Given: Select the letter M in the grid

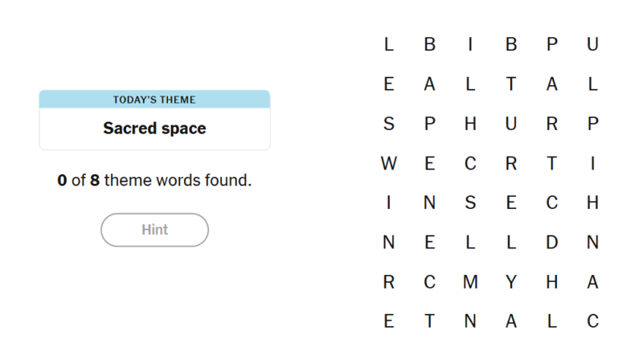Looking at the screenshot, I should (470, 282).
